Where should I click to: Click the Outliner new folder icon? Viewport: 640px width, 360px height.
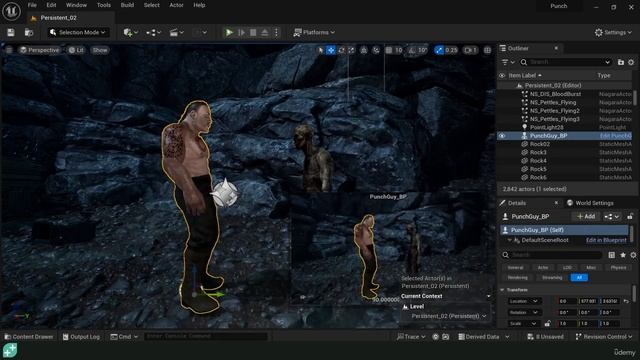(621, 62)
